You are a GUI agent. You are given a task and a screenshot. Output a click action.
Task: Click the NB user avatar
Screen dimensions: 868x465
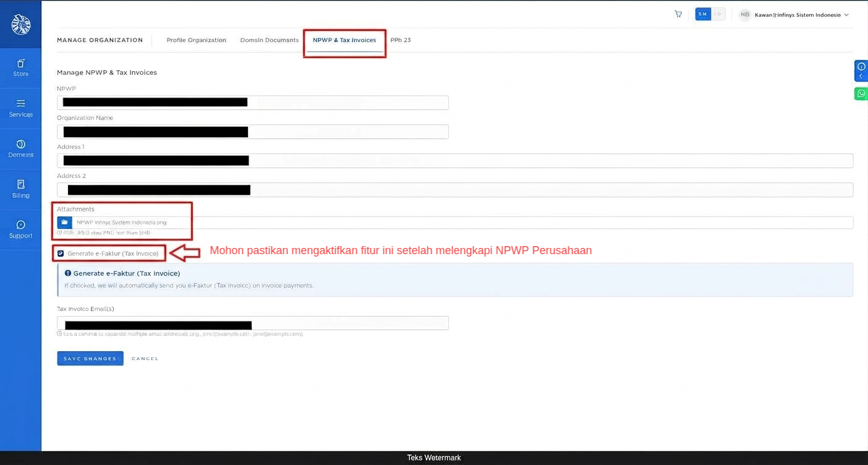point(745,14)
